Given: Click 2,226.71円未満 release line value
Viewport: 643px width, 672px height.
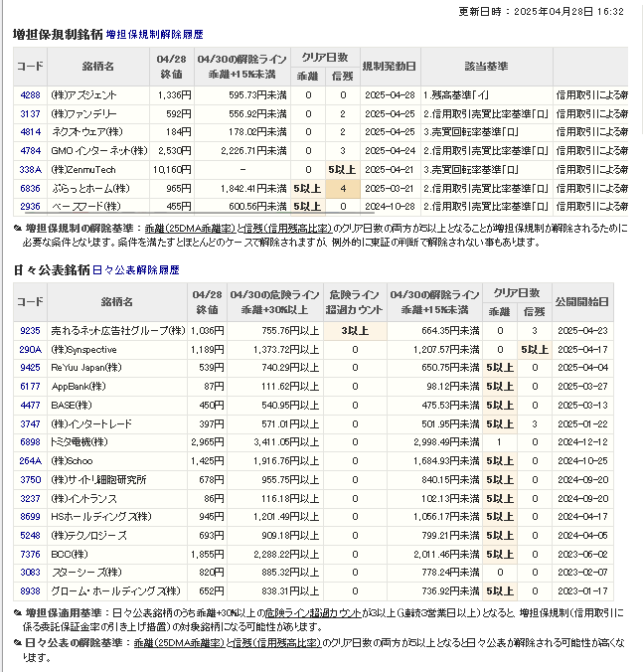Looking at the screenshot, I should click(253, 151).
